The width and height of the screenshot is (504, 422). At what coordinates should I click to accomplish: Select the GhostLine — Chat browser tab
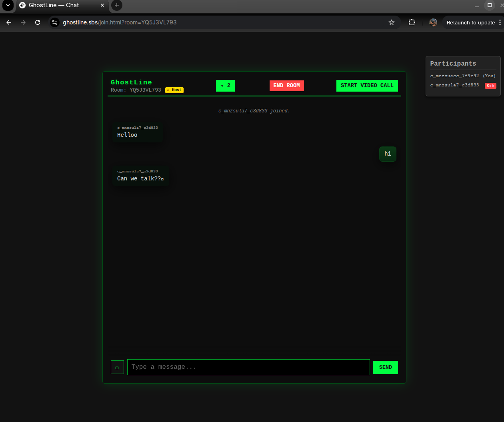(x=62, y=6)
